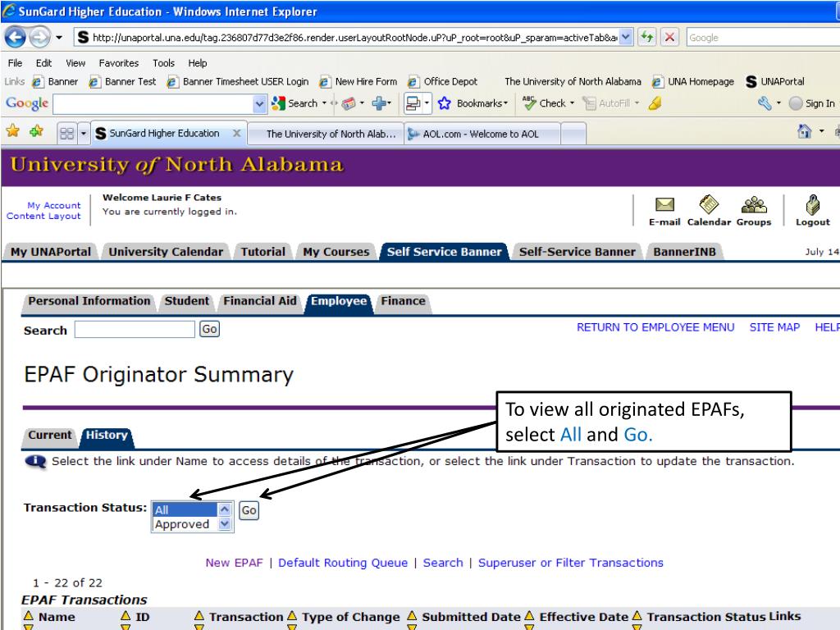Click the Home icon in command bar
The height and width of the screenshot is (630, 840).
805,131
